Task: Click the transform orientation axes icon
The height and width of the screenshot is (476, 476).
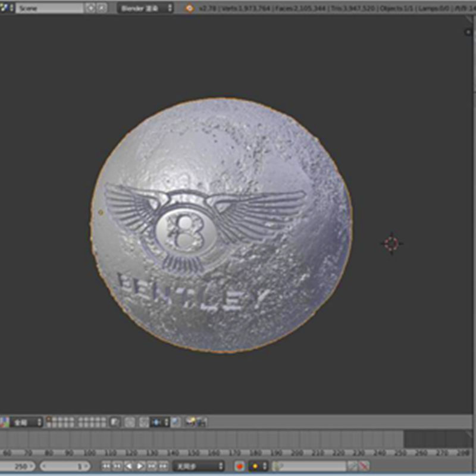Action: click(x=4, y=422)
